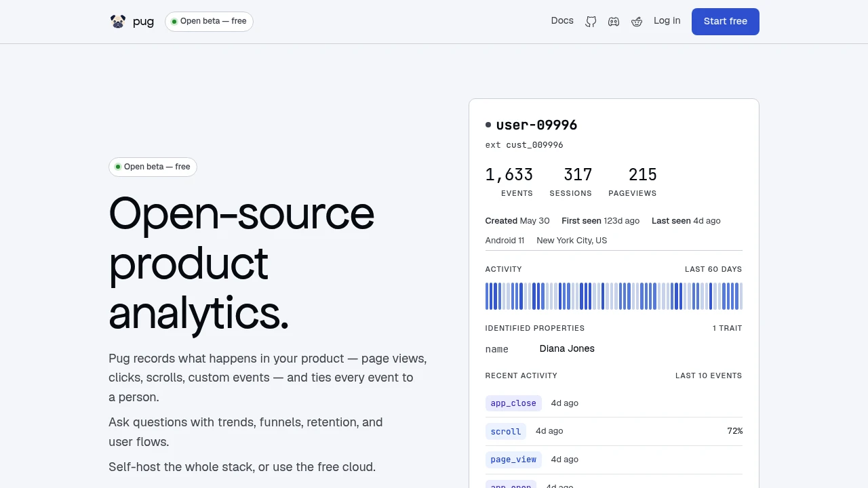
Task: Click First seen 123d ago text
Action: pyautogui.click(x=600, y=221)
